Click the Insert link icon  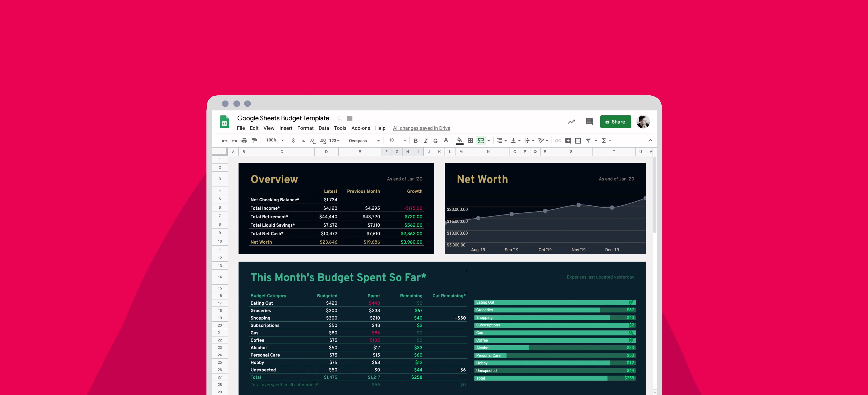[x=558, y=141]
